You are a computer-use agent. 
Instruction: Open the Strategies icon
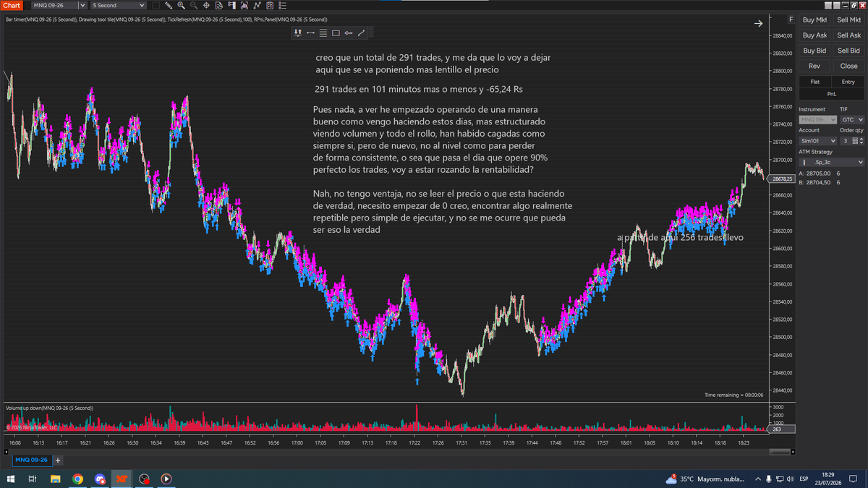(x=270, y=5)
